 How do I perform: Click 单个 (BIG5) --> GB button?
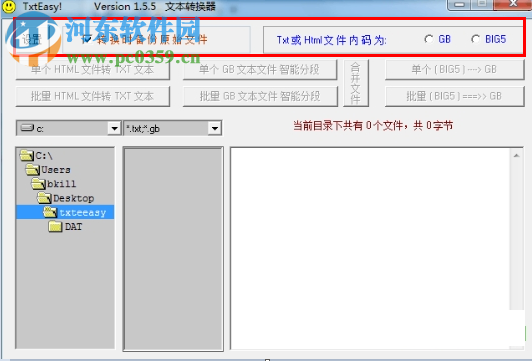455,70
